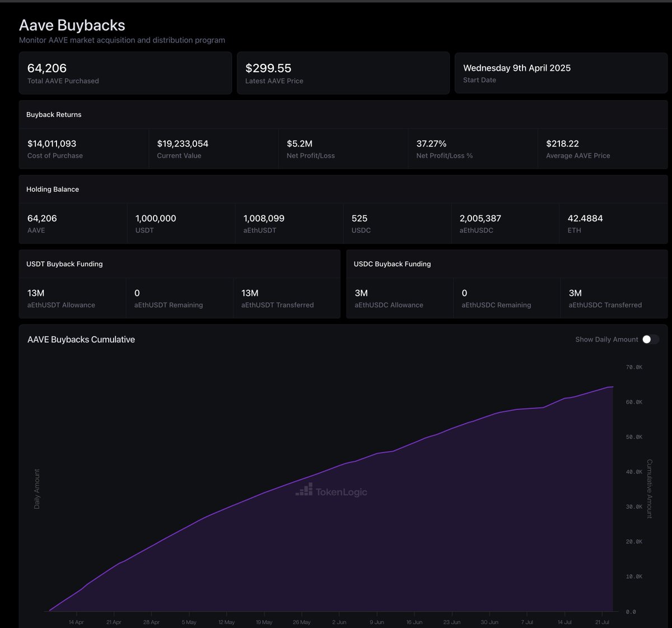Select the $14,011,093 Cost of Purchase figure
This screenshot has width=672, height=628.
pyautogui.click(x=52, y=144)
